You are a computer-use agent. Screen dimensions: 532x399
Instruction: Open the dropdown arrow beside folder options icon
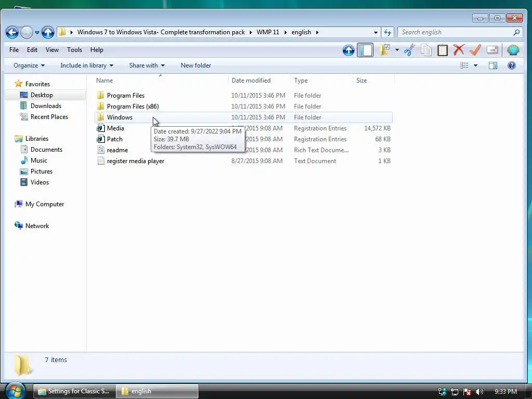click(397, 50)
